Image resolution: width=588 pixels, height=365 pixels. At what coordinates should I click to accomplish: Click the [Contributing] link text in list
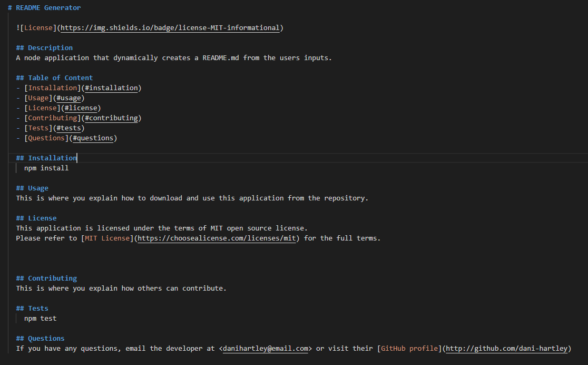[53, 118]
